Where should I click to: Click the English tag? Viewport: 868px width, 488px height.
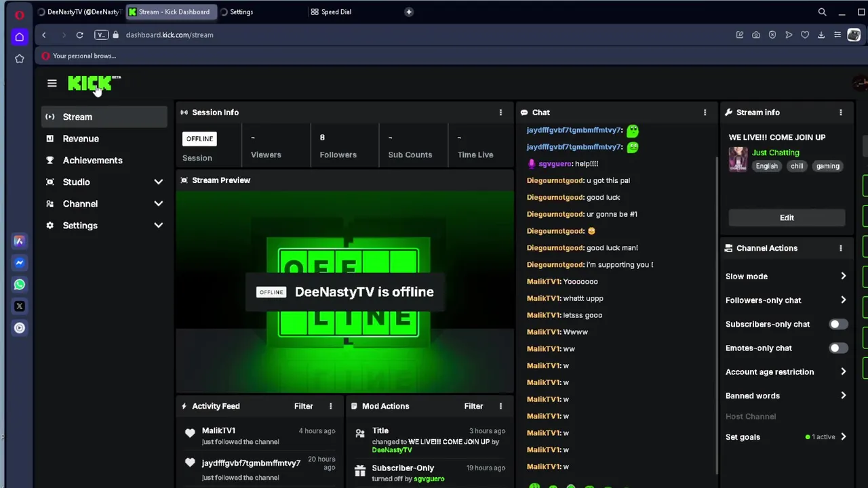tap(766, 166)
